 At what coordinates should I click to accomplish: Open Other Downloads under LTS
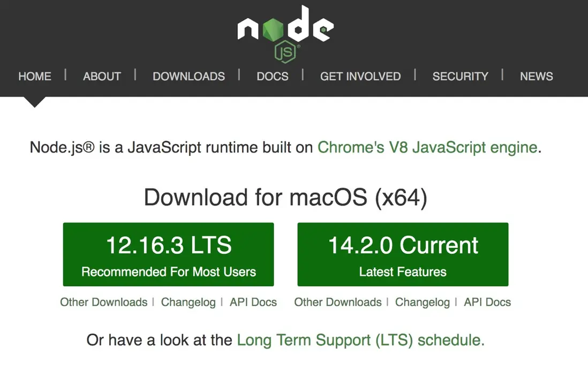click(103, 302)
